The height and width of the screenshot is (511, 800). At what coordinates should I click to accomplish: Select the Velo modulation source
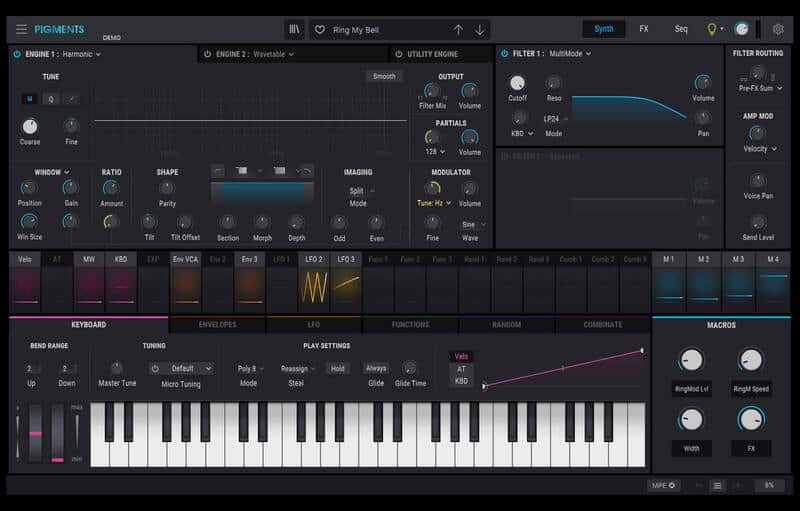(25, 282)
